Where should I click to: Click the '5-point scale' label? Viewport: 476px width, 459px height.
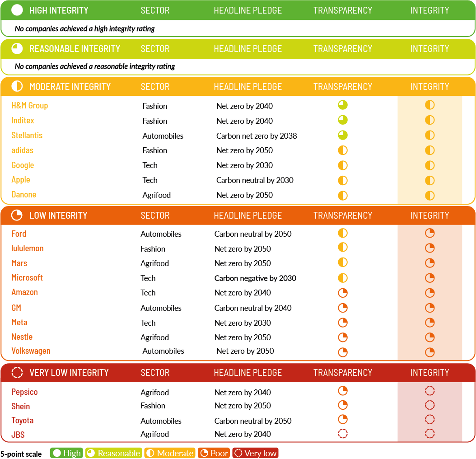point(21,454)
